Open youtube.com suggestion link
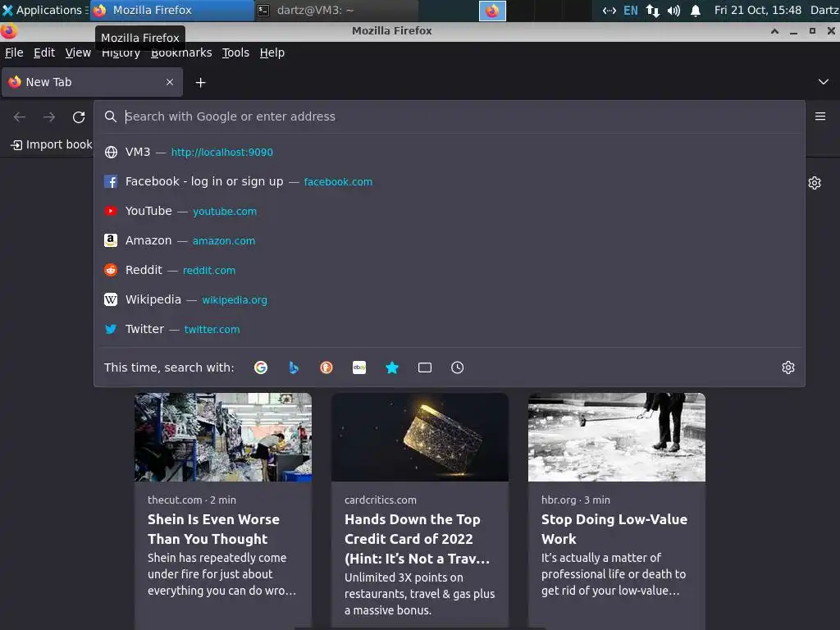The height and width of the screenshot is (630, 840). [225, 211]
